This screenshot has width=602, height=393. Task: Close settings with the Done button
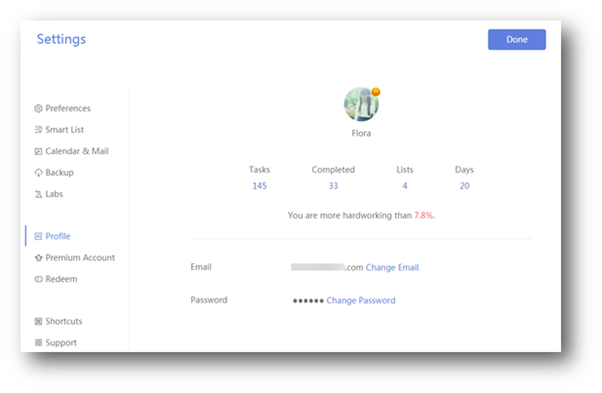517,40
